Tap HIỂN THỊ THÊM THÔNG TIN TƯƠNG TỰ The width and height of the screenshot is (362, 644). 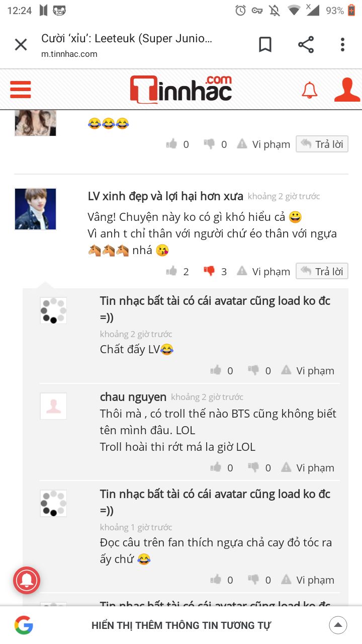coord(181,625)
